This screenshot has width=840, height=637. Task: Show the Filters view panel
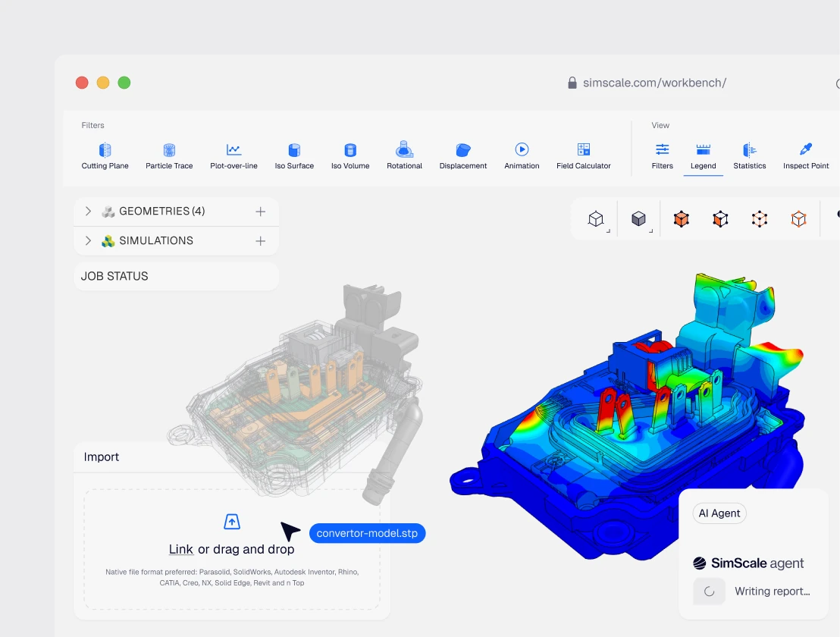(x=662, y=156)
